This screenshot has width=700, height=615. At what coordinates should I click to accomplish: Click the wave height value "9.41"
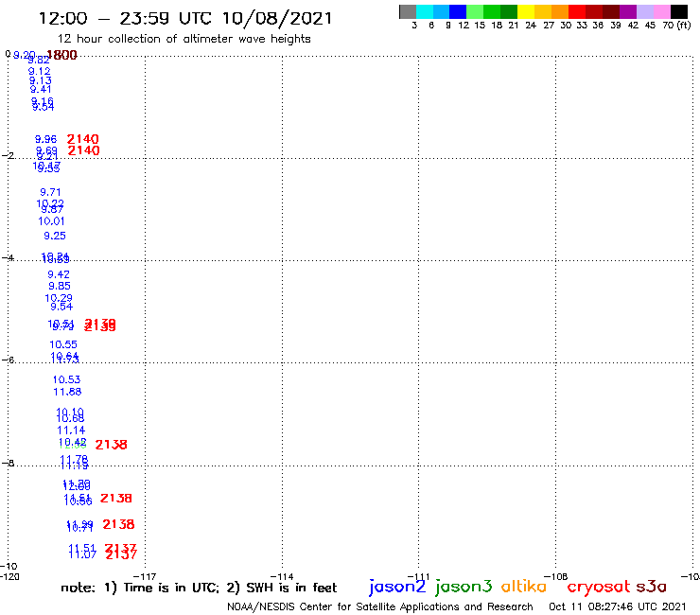pyautogui.click(x=41, y=89)
